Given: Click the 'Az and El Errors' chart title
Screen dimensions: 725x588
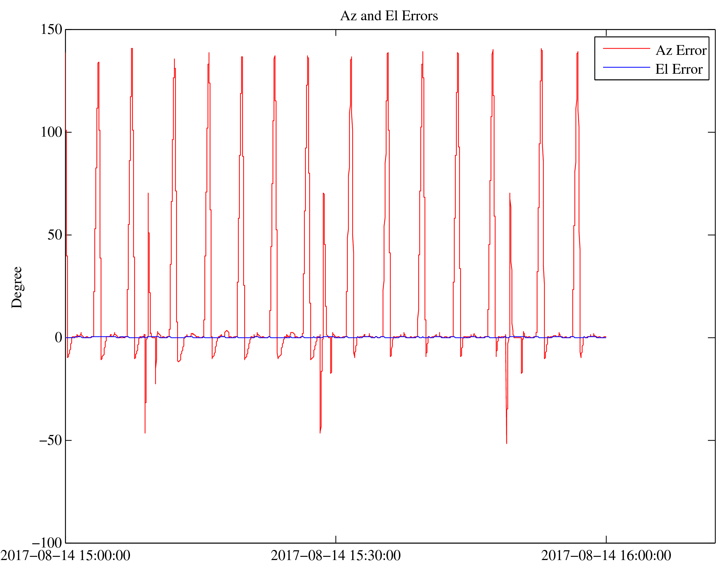Looking at the screenshot, I should point(389,16).
